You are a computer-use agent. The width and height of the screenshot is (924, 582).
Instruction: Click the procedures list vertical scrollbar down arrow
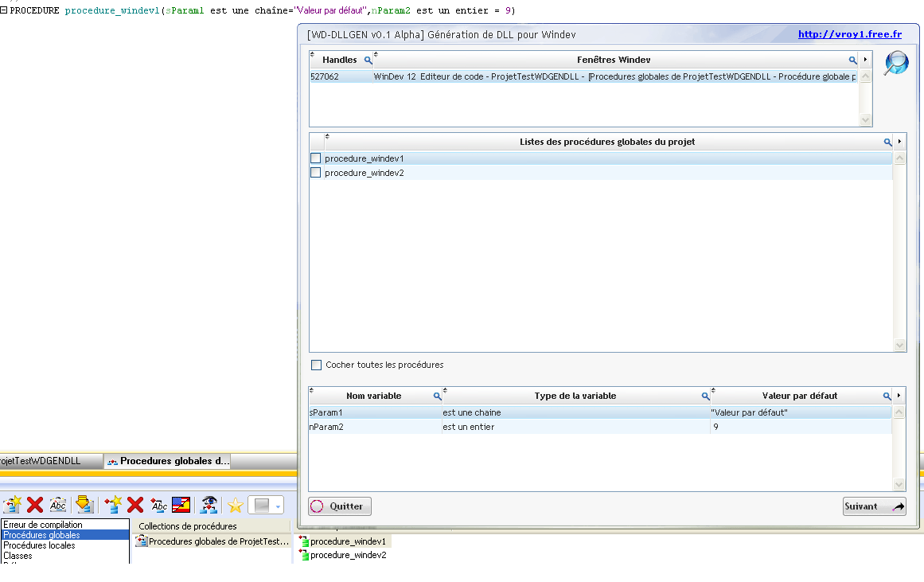click(x=900, y=346)
